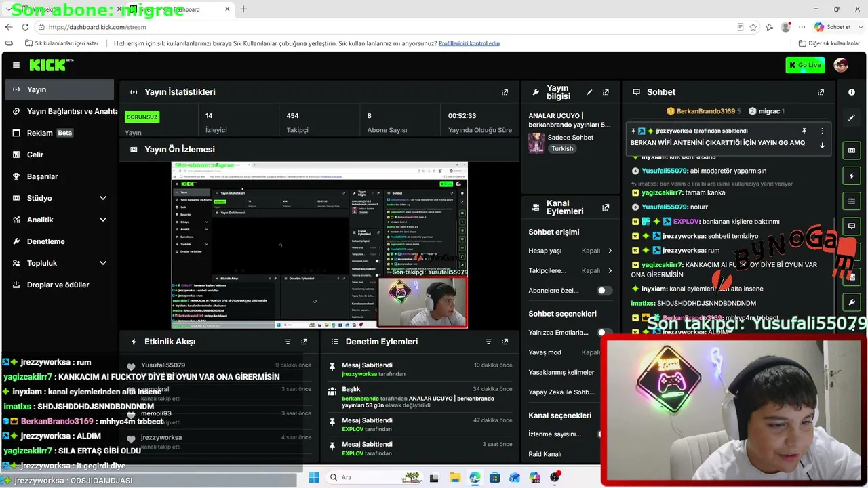Toggle the İzlenme sayısını switch
The height and width of the screenshot is (488, 868).
tap(600, 434)
